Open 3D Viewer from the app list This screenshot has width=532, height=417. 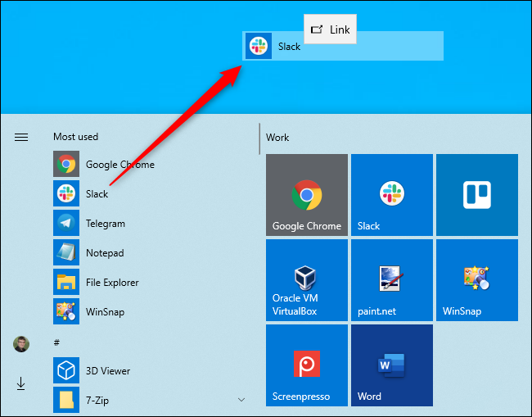pos(107,370)
